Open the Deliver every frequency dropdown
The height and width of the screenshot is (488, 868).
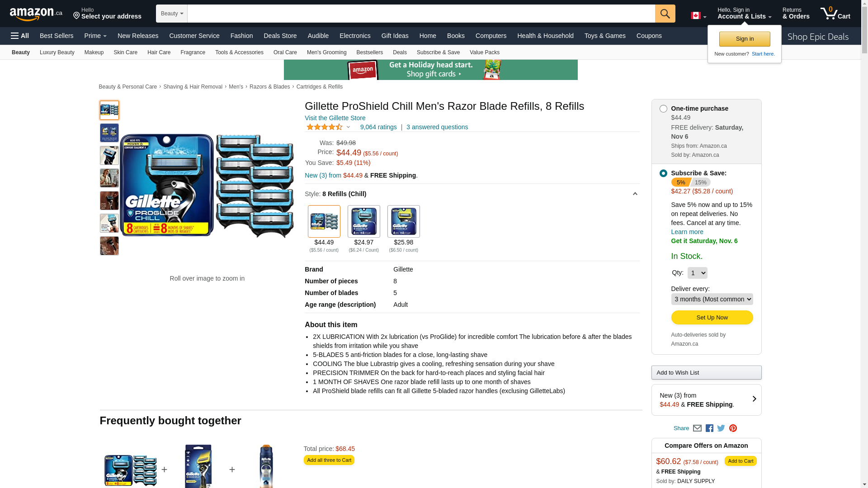[x=712, y=299]
